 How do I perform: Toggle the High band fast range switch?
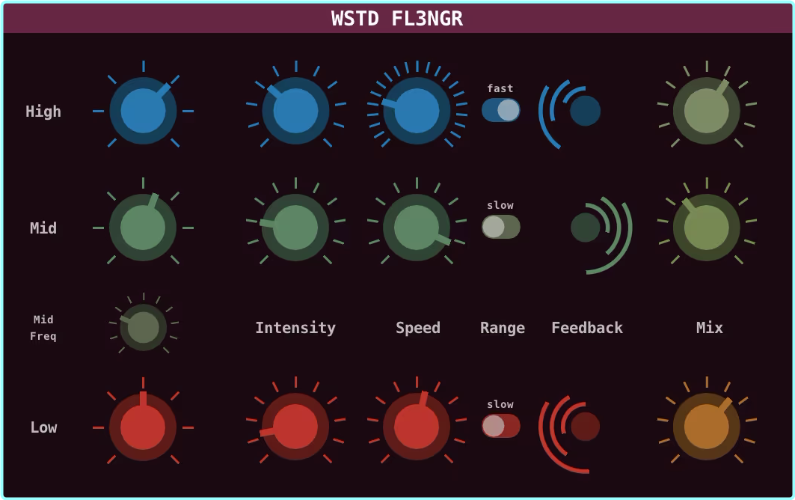501,110
